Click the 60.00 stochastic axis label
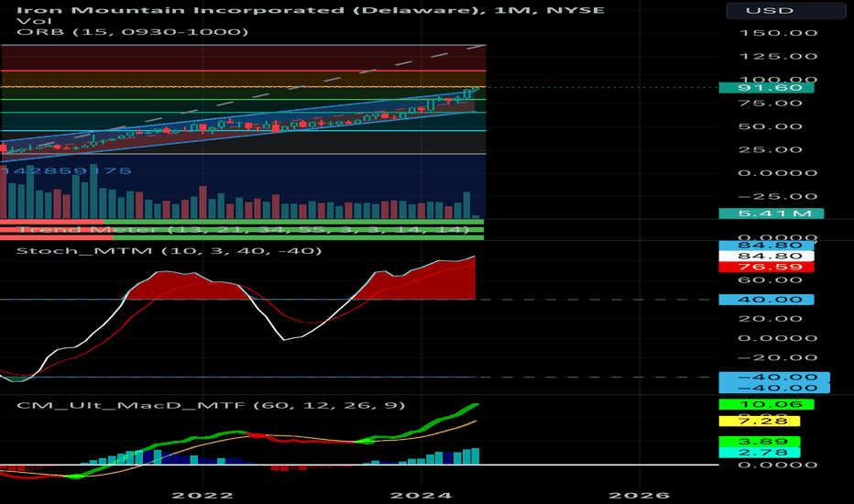The height and width of the screenshot is (504, 854). coord(771,280)
